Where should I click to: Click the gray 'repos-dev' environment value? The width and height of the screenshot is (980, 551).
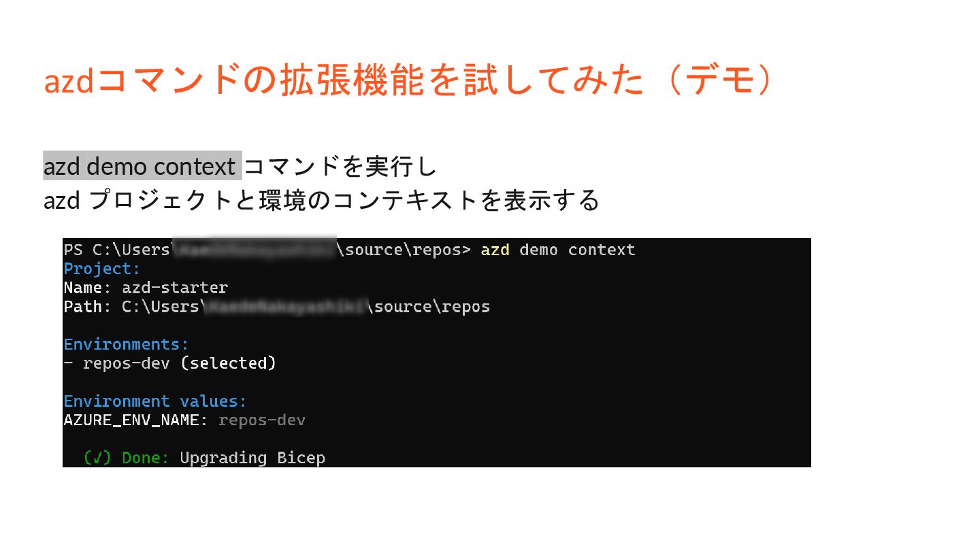262,420
